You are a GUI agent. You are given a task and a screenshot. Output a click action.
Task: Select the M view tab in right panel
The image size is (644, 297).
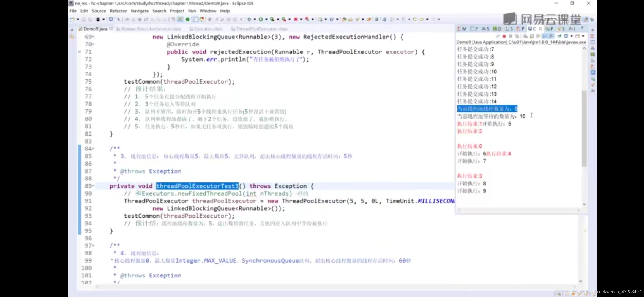pyautogui.click(x=462, y=29)
